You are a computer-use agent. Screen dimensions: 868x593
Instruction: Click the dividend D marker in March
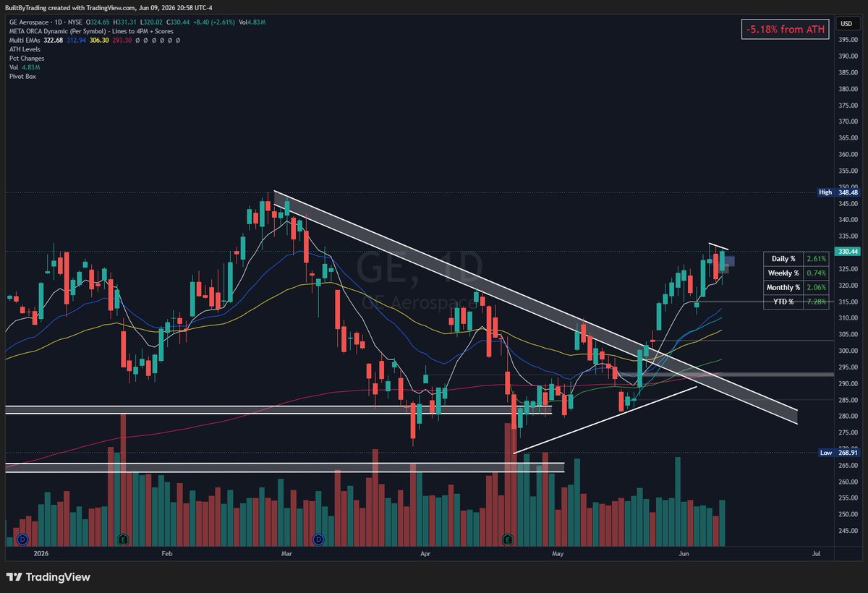(319, 539)
